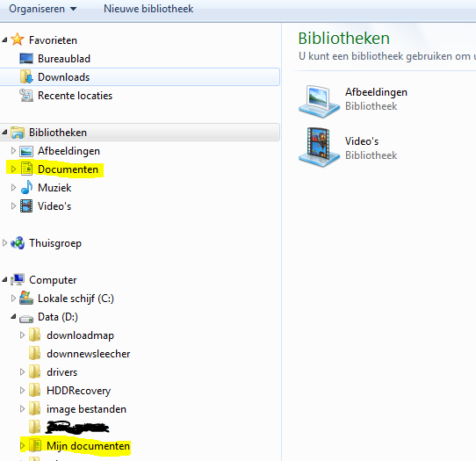The height and width of the screenshot is (461, 476).
Task: Open the Organiseren dropdown menu
Action: [x=42, y=9]
